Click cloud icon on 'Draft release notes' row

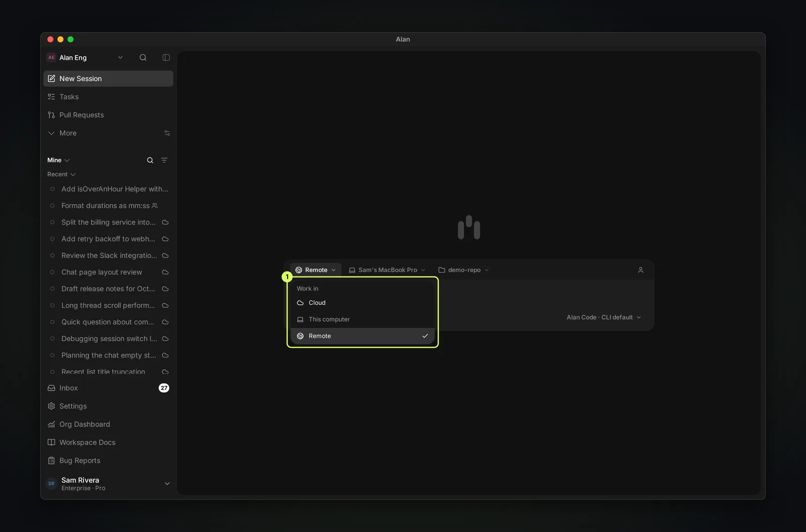[165, 289]
